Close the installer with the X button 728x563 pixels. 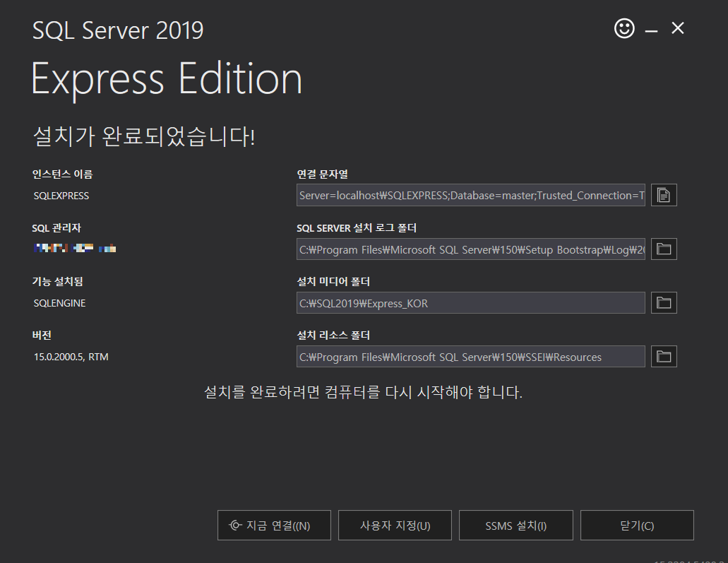click(x=678, y=28)
